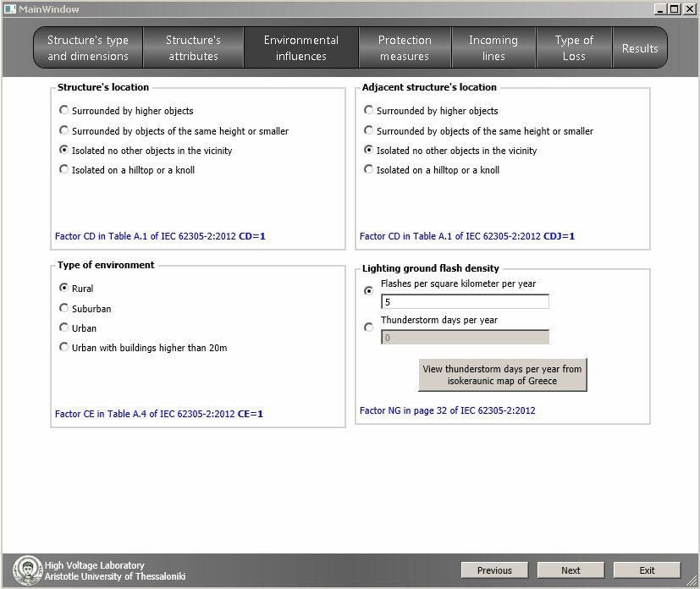Image resolution: width=700 pixels, height=589 pixels.
Task: Click the 'CE=1' factor text
Action: tap(251, 414)
